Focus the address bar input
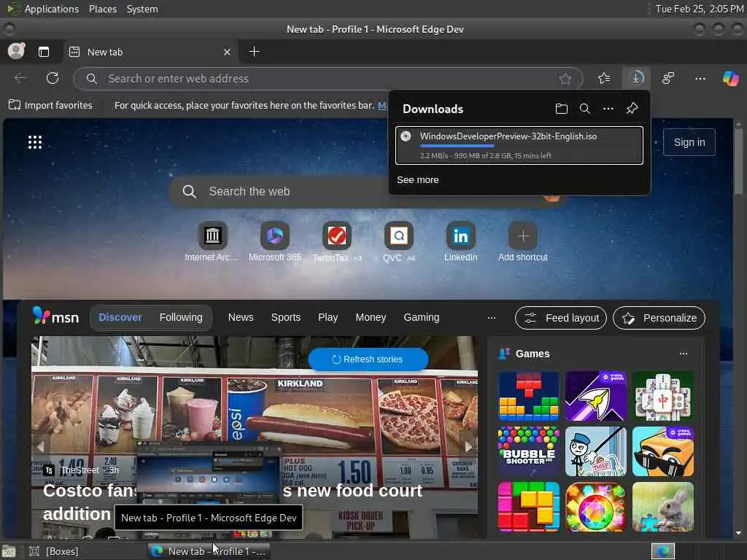The height and width of the screenshot is (560, 747). pos(329,79)
